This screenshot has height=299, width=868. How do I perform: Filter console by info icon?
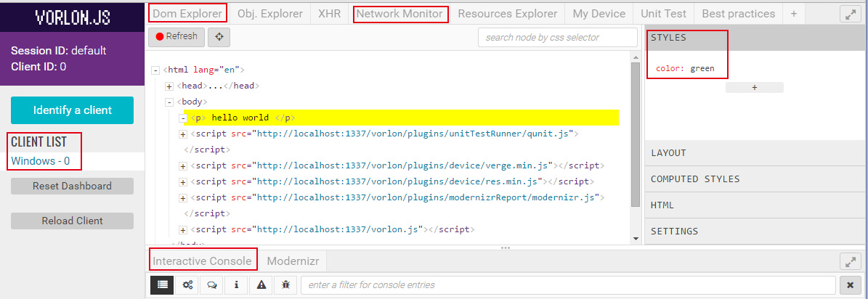(236, 285)
